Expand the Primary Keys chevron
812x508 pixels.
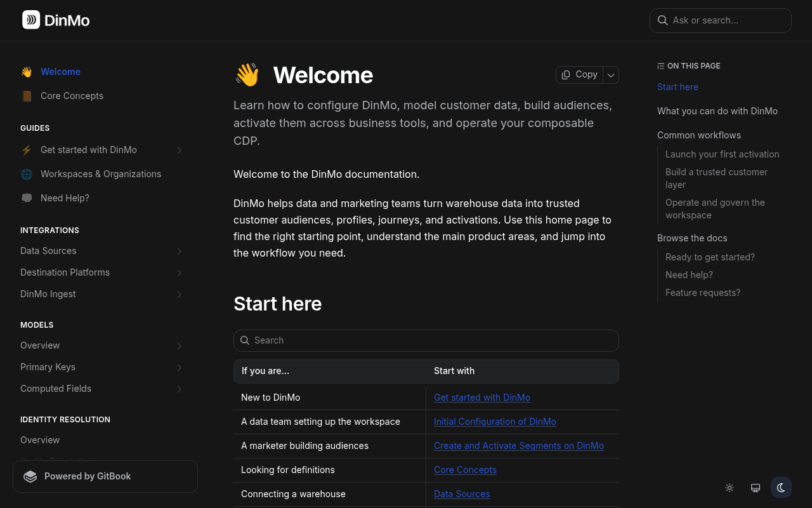(x=180, y=368)
